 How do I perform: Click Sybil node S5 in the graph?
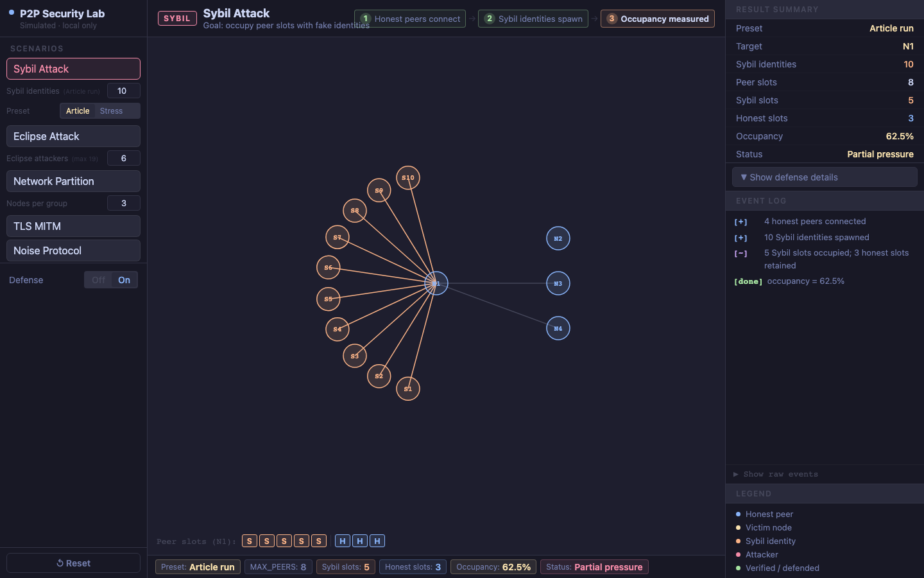coord(329,299)
